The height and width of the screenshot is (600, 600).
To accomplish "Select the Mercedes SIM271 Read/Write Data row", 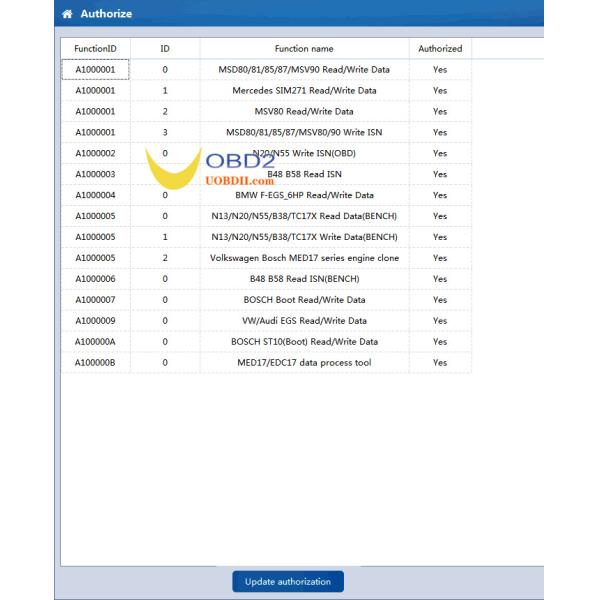I will click(304, 90).
